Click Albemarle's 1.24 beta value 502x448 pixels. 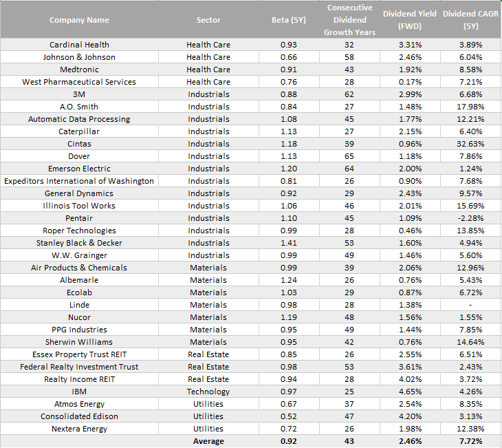(x=289, y=280)
